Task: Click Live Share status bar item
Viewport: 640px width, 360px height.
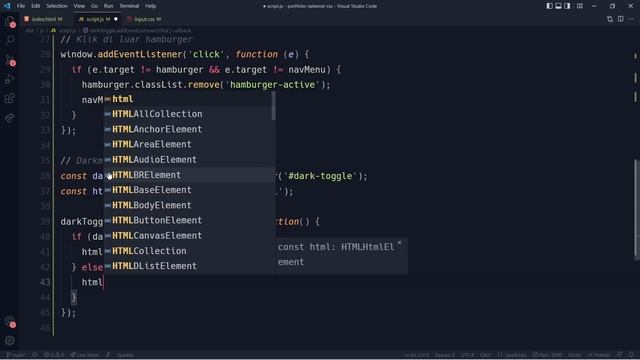Action: click(84, 355)
